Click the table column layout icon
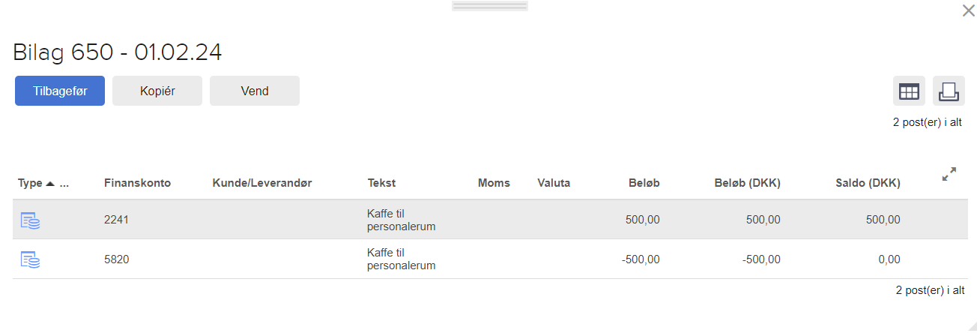980x333 pixels. (x=909, y=91)
